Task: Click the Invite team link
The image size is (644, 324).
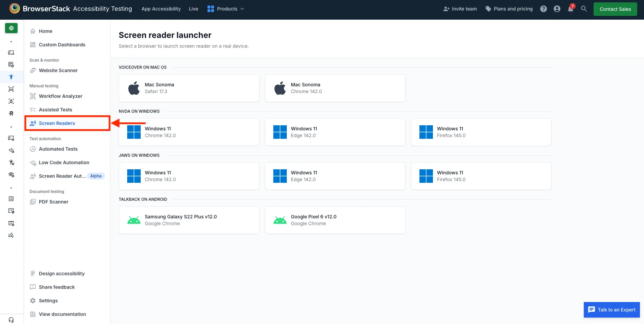Action: 460,9
